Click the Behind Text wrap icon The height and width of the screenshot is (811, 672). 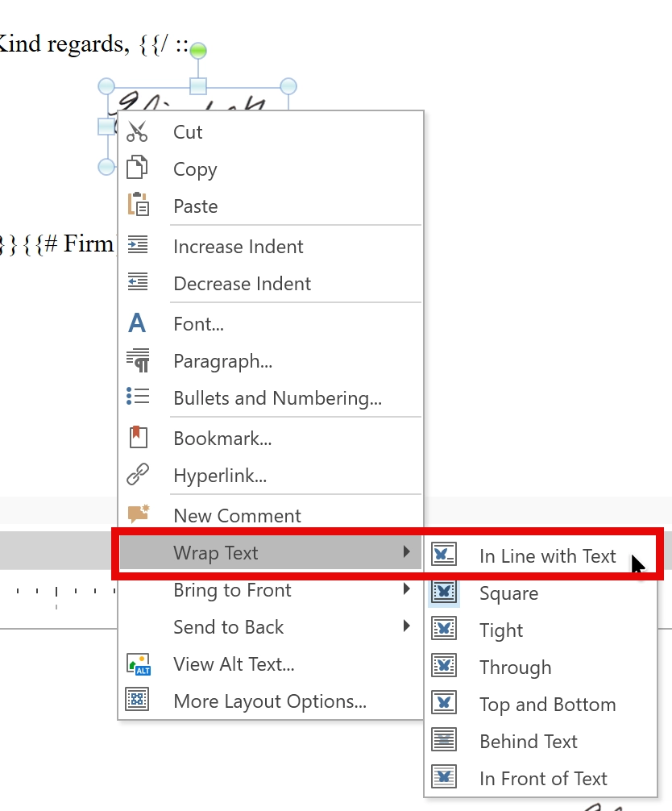[x=444, y=739]
